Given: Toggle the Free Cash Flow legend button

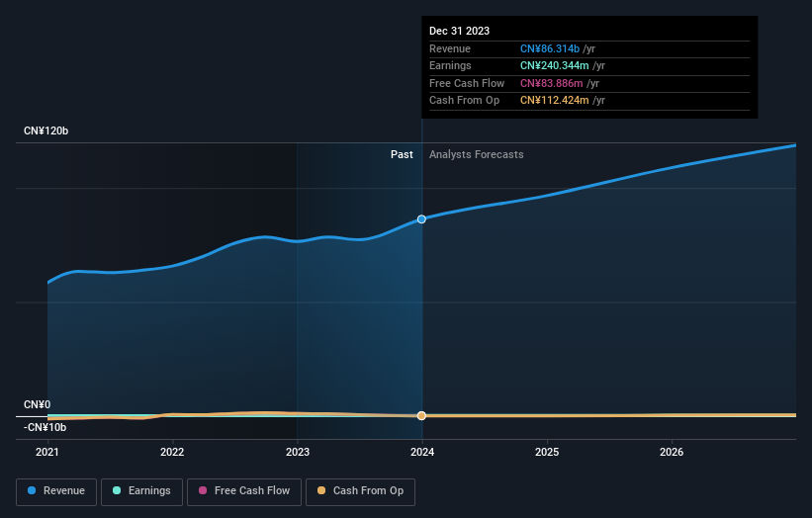Looking at the screenshot, I should 244,491.
